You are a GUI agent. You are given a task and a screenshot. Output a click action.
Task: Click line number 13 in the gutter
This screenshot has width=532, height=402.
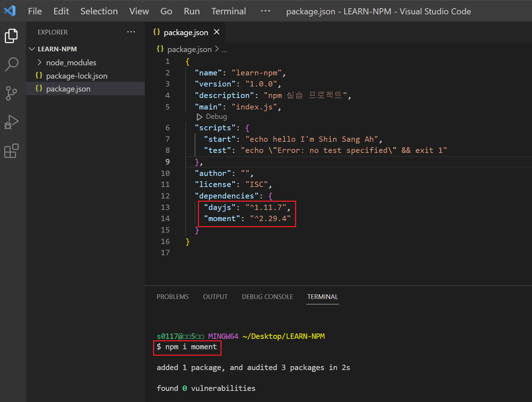coord(165,207)
